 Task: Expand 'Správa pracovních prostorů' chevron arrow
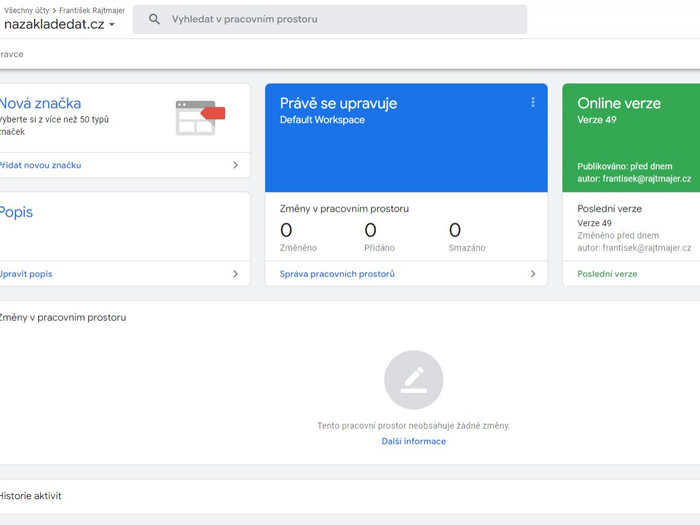(533, 273)
